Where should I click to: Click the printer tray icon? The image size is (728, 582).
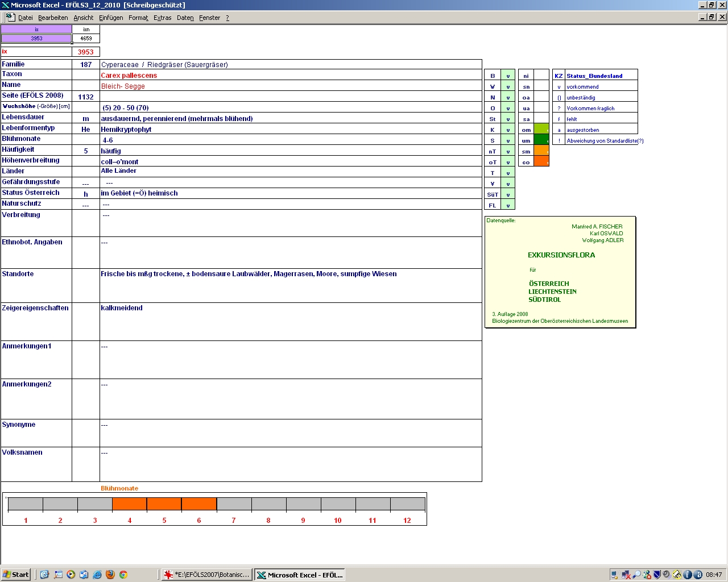677,575
